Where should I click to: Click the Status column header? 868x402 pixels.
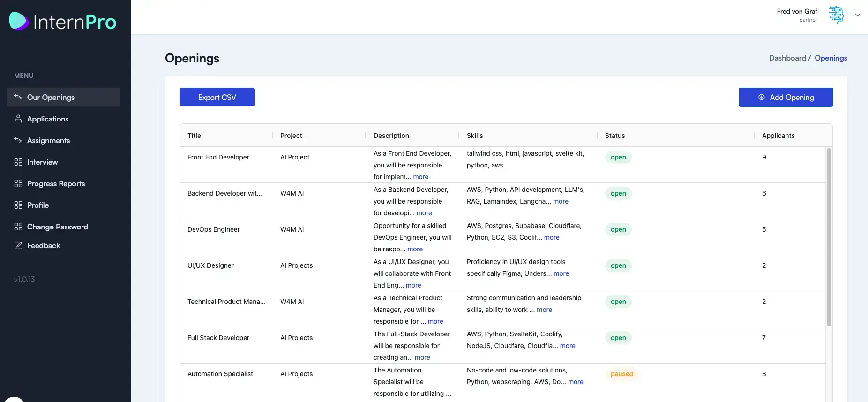(614, 136)
